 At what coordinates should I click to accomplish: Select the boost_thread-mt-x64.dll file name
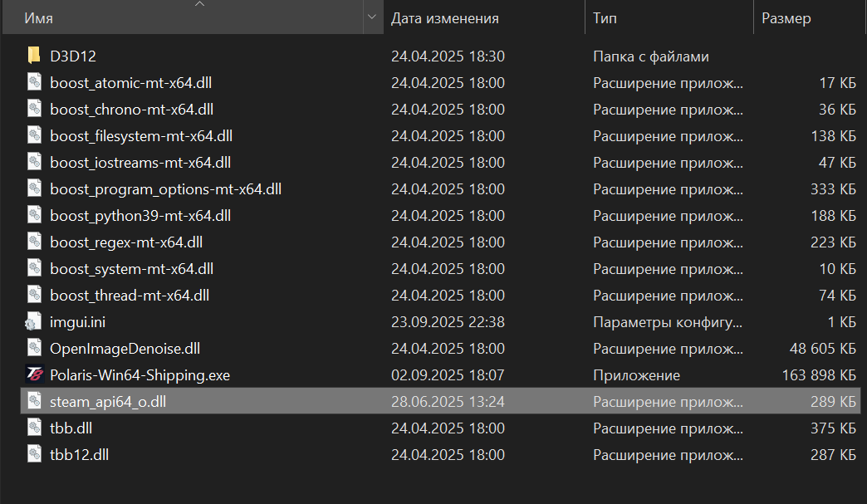click(x=130, y=296)
